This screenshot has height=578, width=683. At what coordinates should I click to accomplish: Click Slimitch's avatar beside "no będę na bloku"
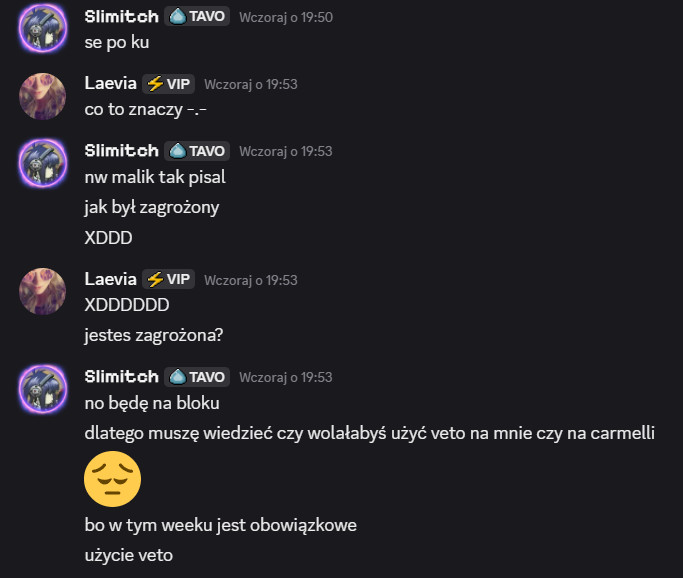tap(44, 389)
